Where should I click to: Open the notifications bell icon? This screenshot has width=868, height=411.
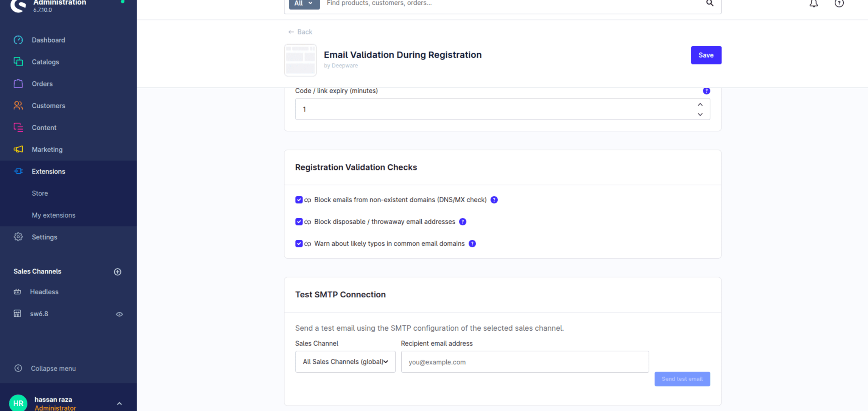point(813,3)
